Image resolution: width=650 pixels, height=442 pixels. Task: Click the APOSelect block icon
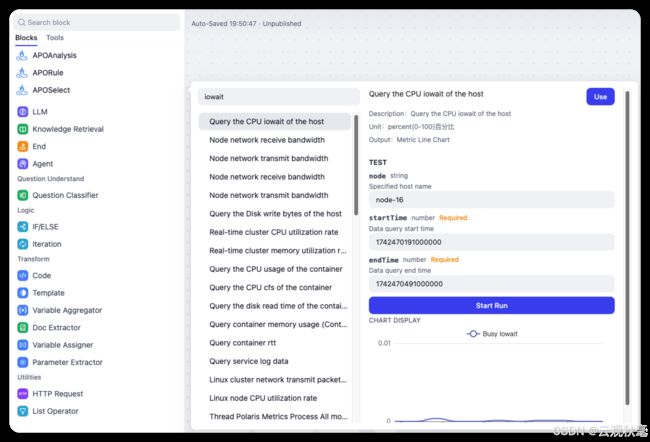(22, 90)
